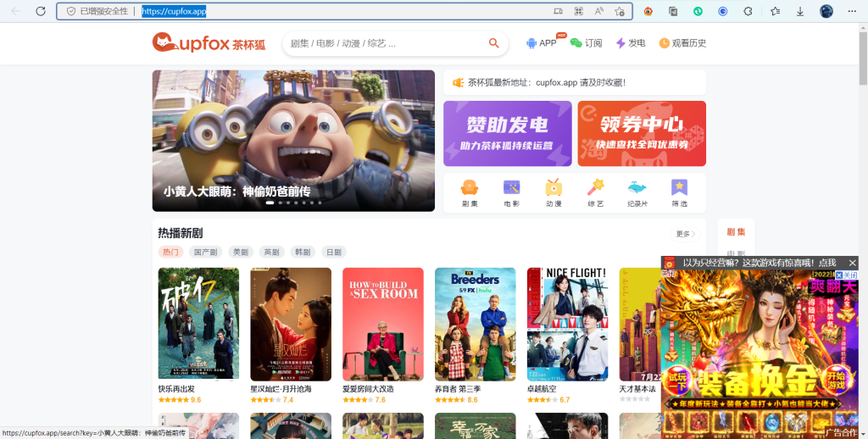Select the 英剧 tab
The image size is (868, 439).
(x=271, y=252)
